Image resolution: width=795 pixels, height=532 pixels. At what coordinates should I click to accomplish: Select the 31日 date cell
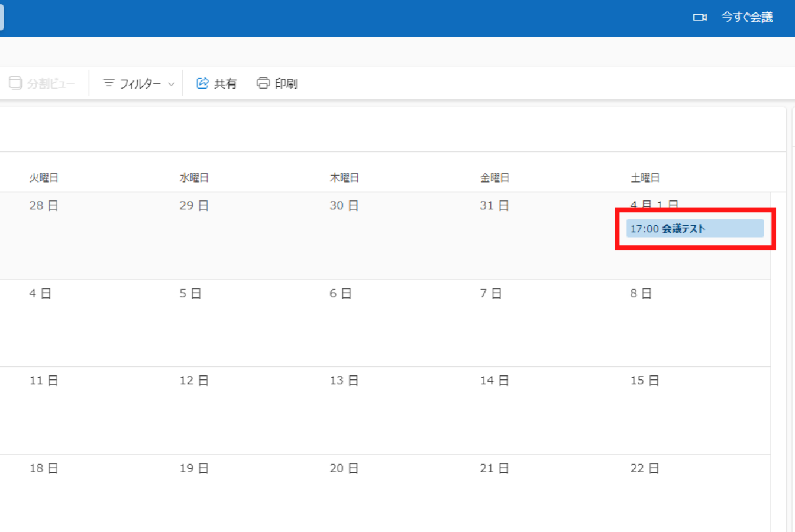[x=495, y=205]
